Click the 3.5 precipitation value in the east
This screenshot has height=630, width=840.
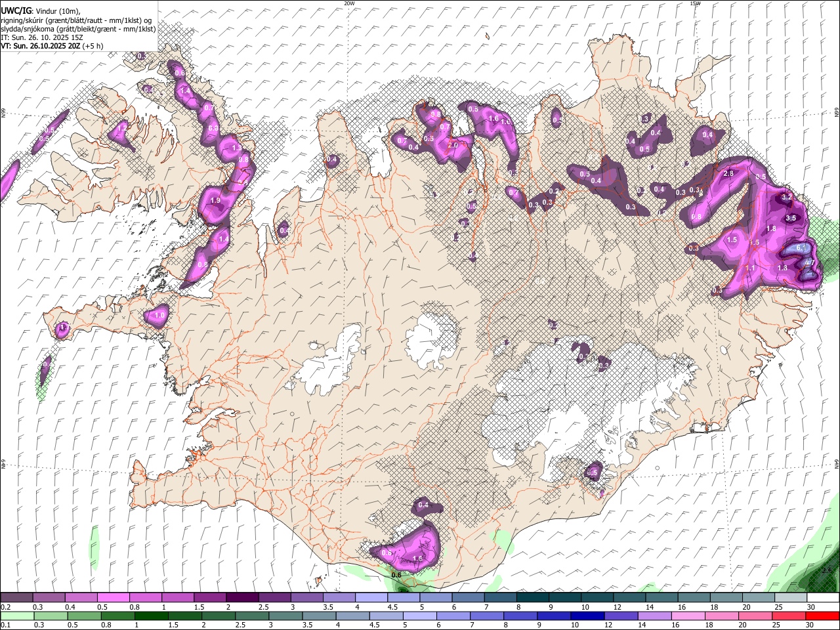(x=791, y=218)
